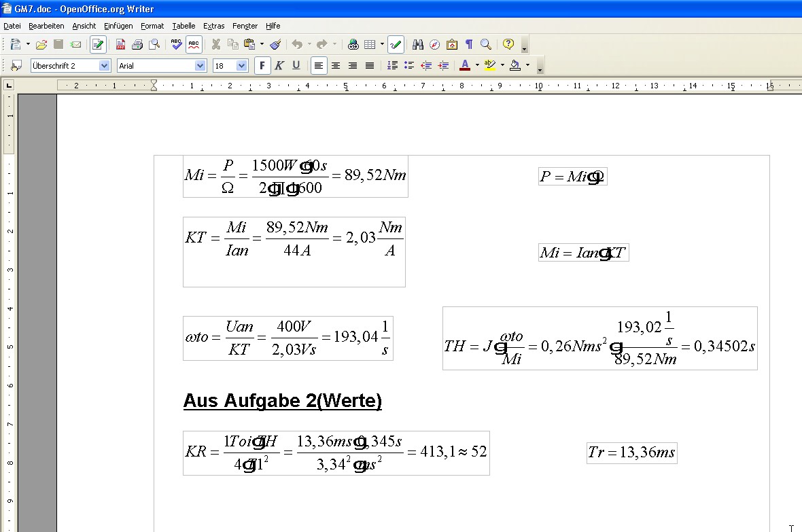The height and width of the screenshot is (532, 802).
Task: Open the page preview
Action: (x=154, y=43)
